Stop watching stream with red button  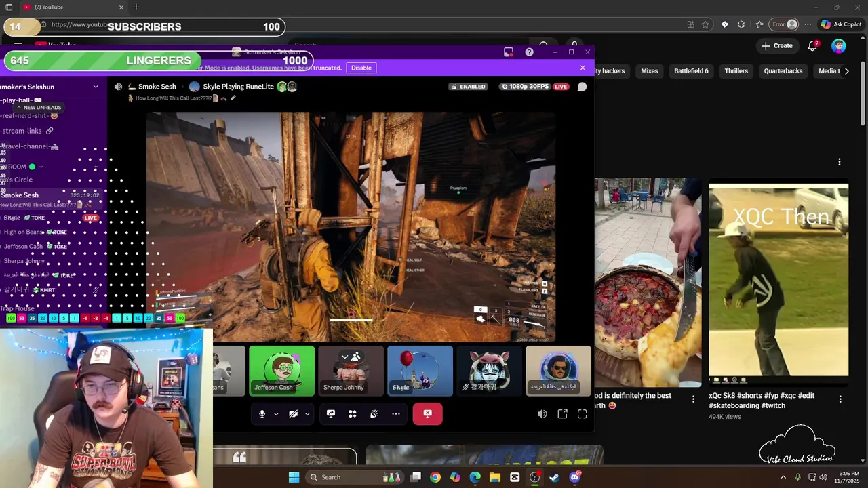tap(427, 414)
